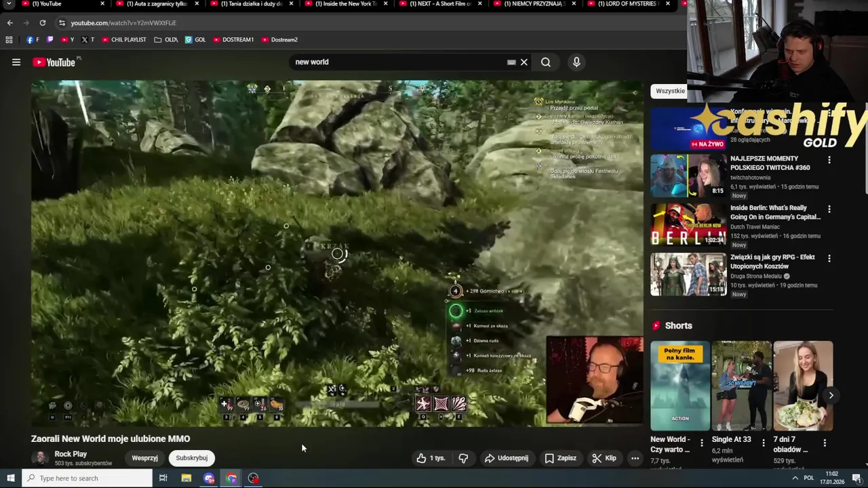Close the first YouTube tab
The width and height of the screenshot is (868, 488).
102,4
